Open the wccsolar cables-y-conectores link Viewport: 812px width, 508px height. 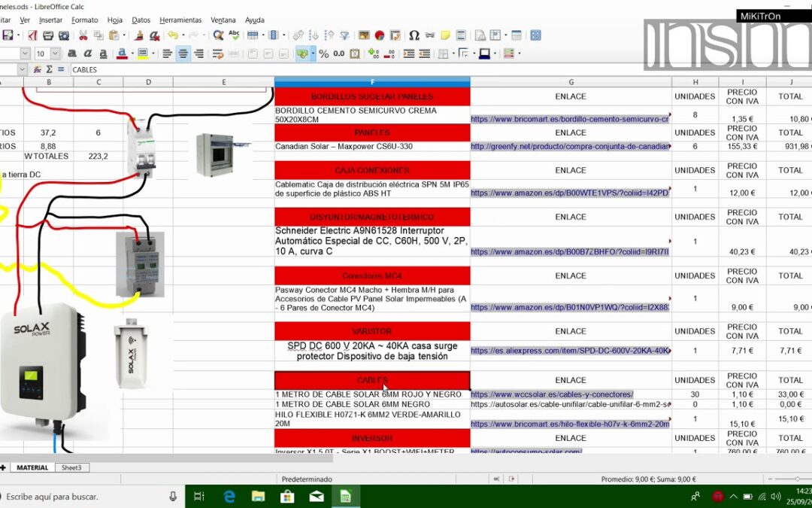pos(552,394)
